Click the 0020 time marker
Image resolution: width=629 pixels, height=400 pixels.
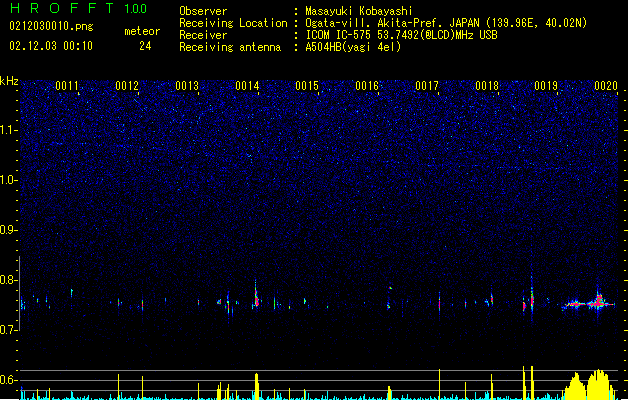coord(606,86)
